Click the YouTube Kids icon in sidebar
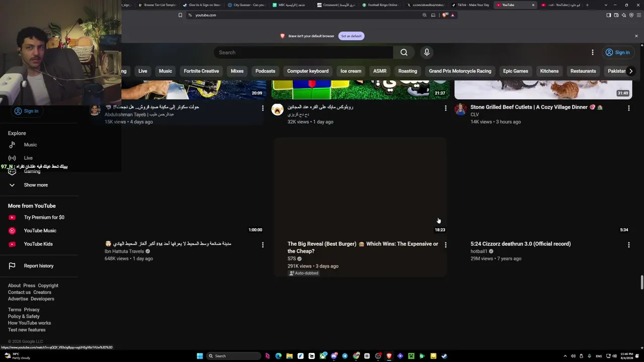This screenshot has width=644, height=362. [12, 244]
